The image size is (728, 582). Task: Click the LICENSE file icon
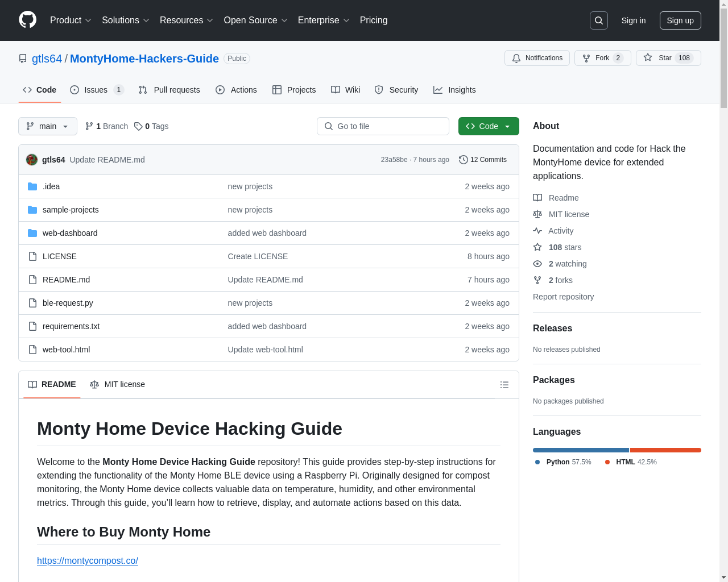pyautogui.click(x=32, y=256)
